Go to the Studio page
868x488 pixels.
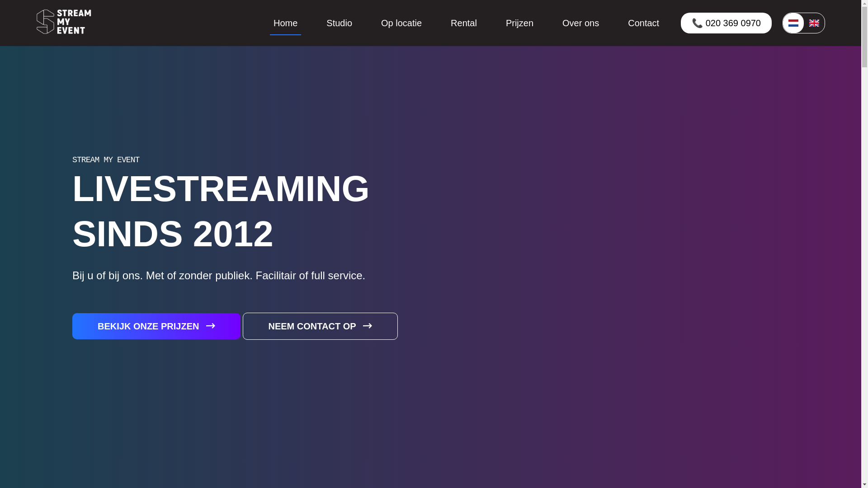(x=339, y=23)
